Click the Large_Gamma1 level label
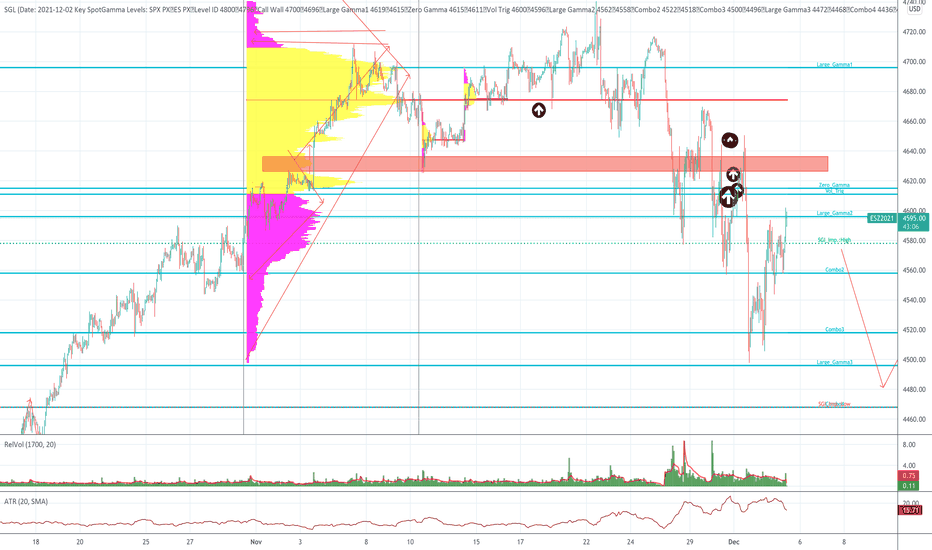The image size is (932, 550). [x=835, y=64]
